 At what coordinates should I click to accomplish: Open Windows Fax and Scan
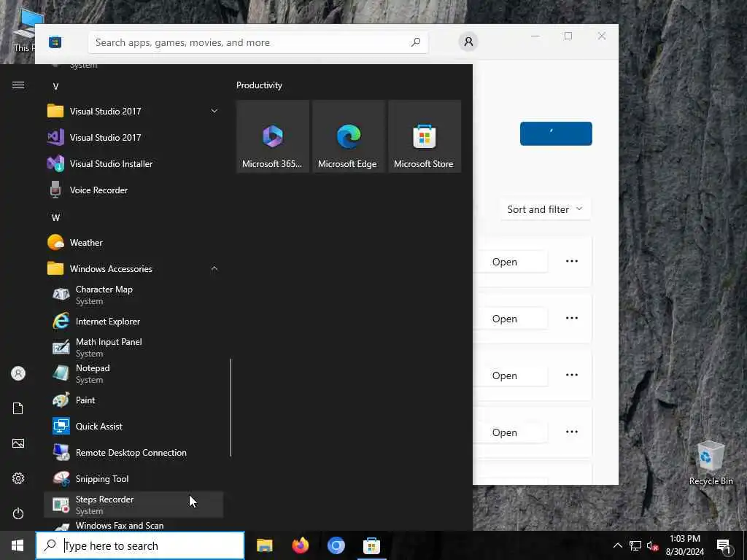[133, 525]
